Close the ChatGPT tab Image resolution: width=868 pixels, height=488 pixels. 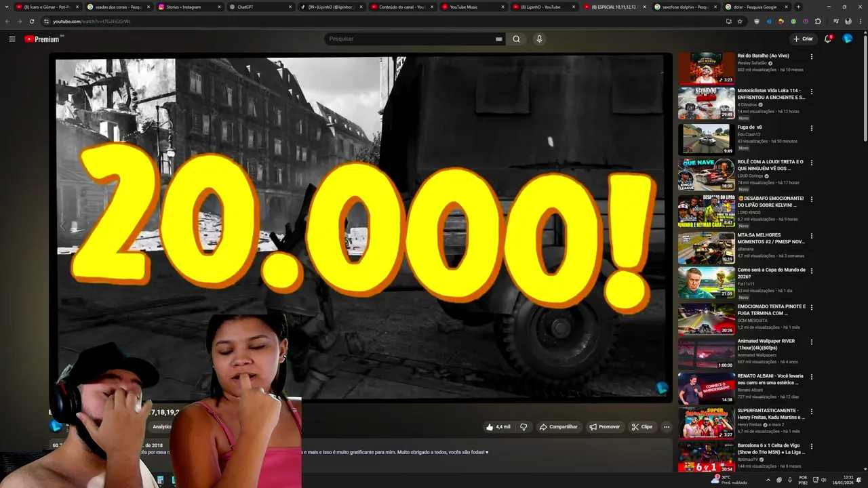pyautogui.click(x=289, y=7)
